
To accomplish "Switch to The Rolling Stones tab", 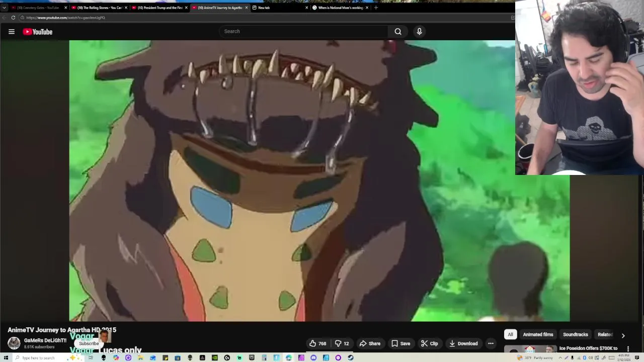I will [100, 8].
